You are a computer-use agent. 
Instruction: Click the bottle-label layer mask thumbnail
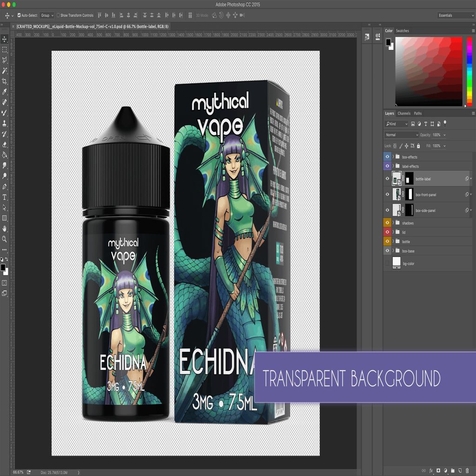(409, 179)
